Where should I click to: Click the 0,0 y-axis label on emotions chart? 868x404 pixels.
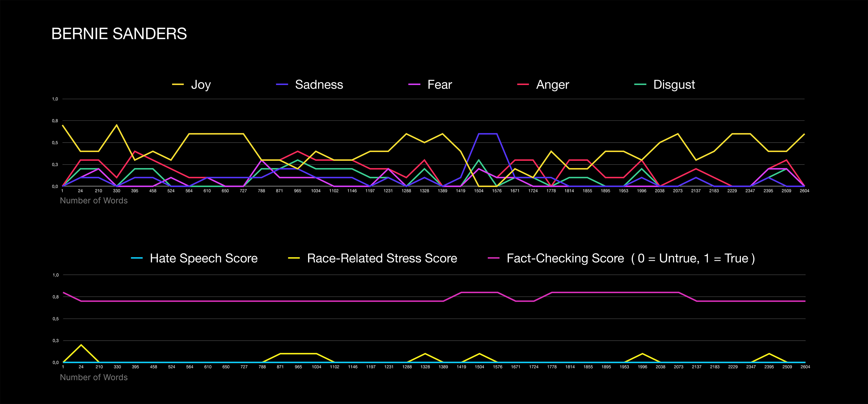click(x=55, y=187)
